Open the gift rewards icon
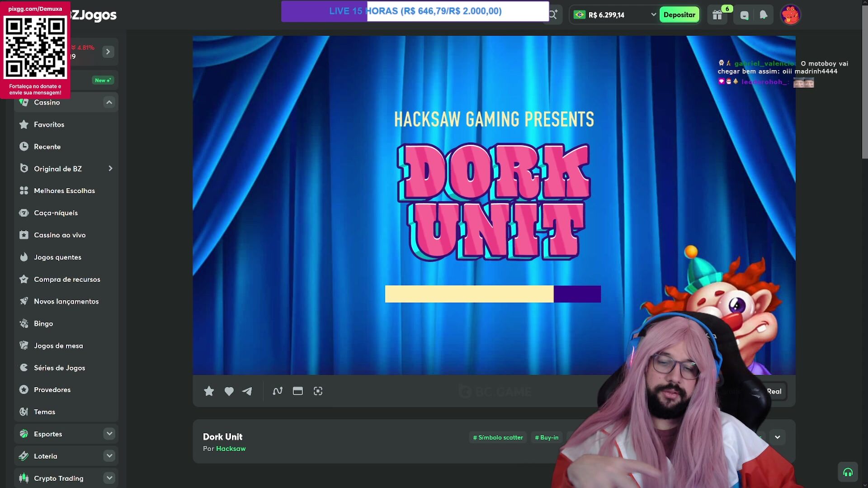 [x=717, y=15]
